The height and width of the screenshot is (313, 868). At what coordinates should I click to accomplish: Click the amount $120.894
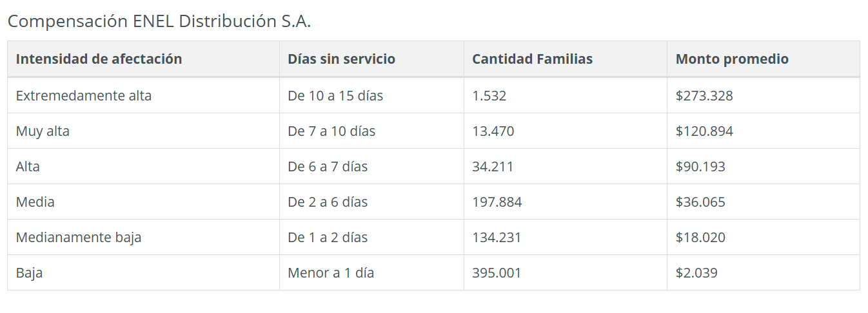(704, 131)
